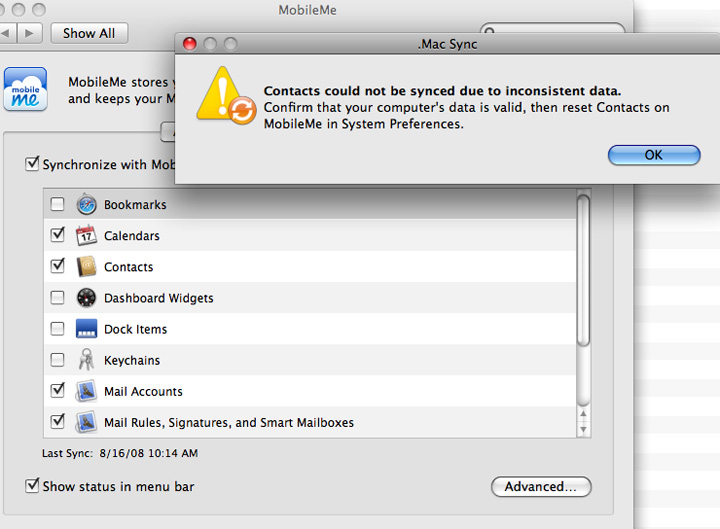720x529 pixels.
Task: Click the Dashboard Widgets gauge icon
Action: [86, 298]
